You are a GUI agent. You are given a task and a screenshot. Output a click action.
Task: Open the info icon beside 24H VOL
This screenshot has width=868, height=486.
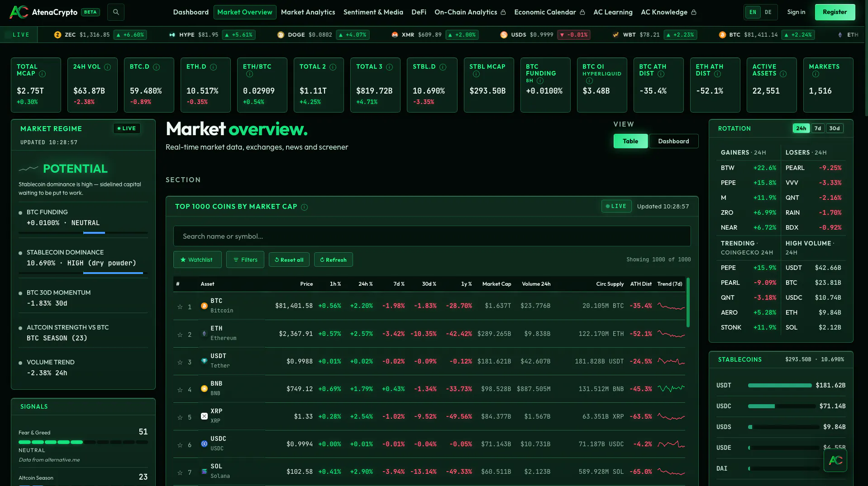[x=107, y=67]
